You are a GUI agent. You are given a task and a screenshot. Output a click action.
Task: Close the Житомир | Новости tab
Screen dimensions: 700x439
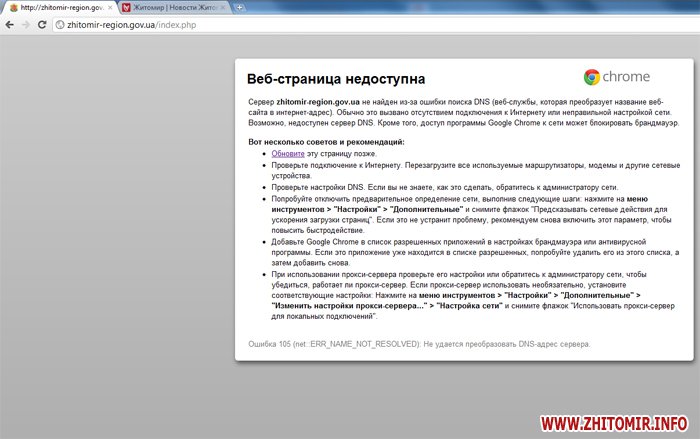pyautogui.click(x=222, y=7)
